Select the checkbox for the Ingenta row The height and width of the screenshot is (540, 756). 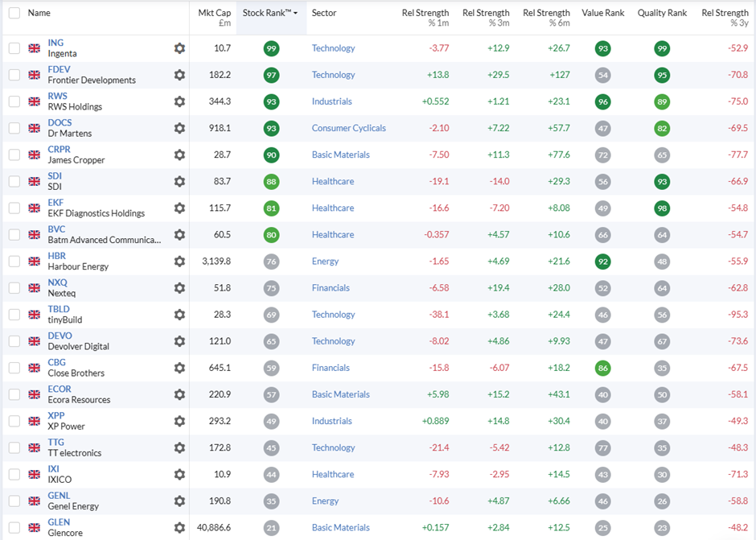pos(14,48)
